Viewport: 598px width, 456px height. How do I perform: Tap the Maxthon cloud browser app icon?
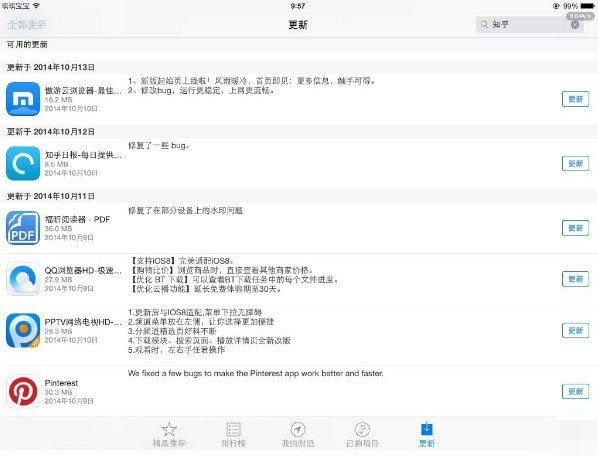(x=23, y=99)
